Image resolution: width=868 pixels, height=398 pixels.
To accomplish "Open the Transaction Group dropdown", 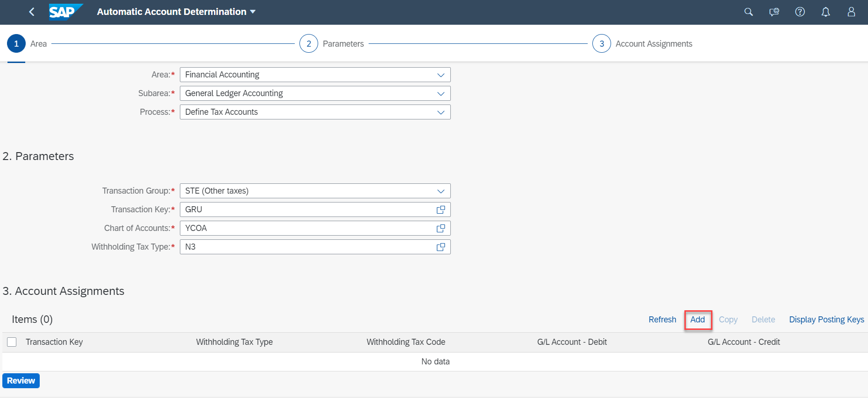I will click(x=441, y=191).
